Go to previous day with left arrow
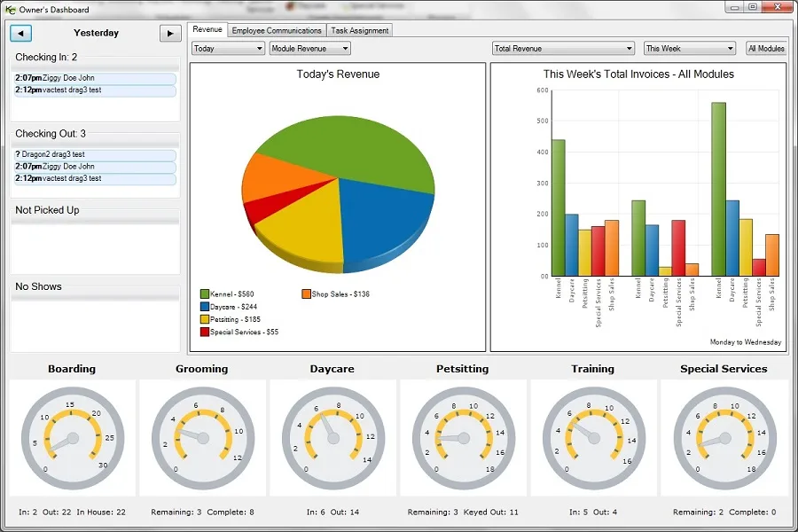The image size is (798, 532). pos(21,33)
